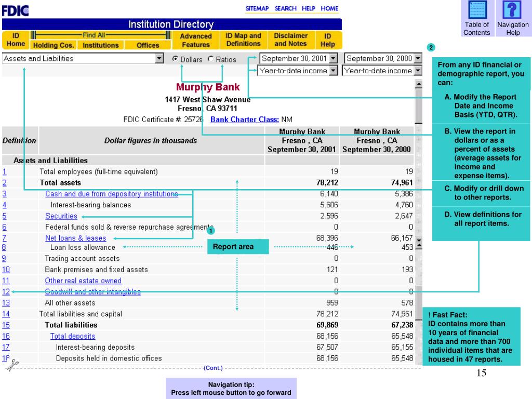Click the report scrollbar up arrow
532x399 pixels.
pyautogui.click(x=419, y=84)
